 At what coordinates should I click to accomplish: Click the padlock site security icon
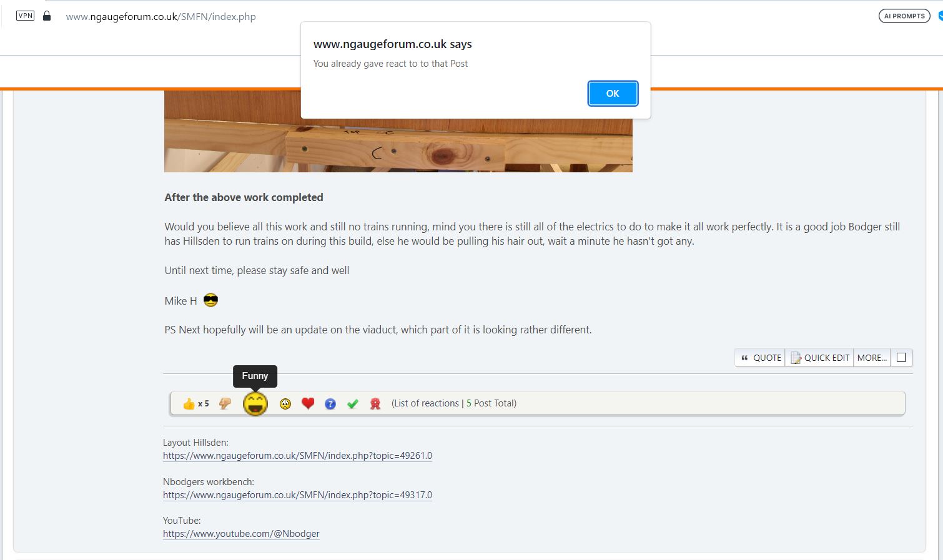(47, 16)
